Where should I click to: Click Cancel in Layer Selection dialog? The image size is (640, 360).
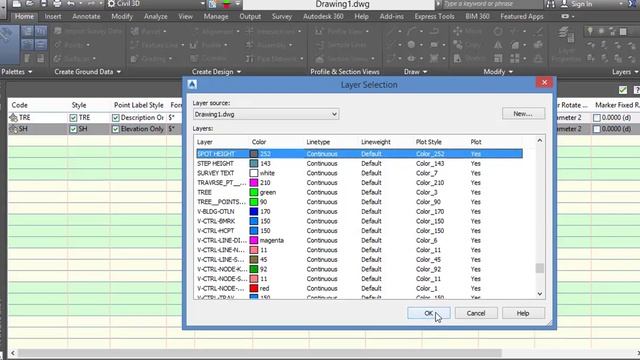coord(476,313)
